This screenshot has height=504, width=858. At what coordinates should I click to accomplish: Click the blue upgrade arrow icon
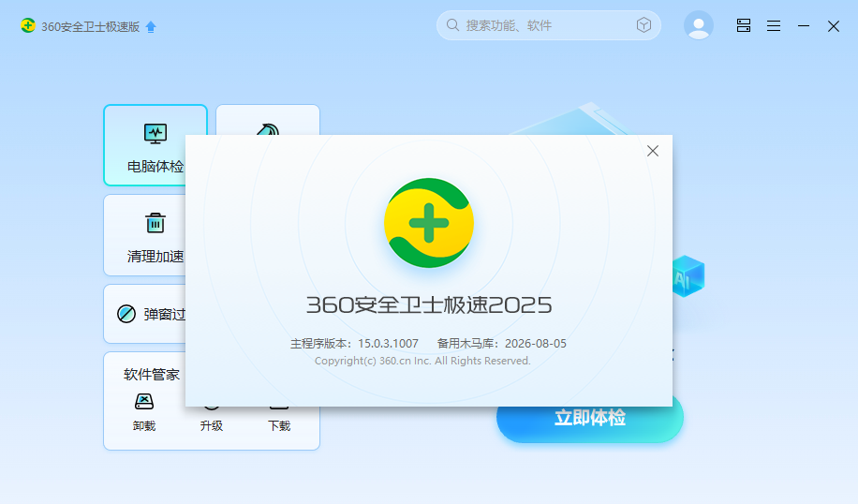151,27
